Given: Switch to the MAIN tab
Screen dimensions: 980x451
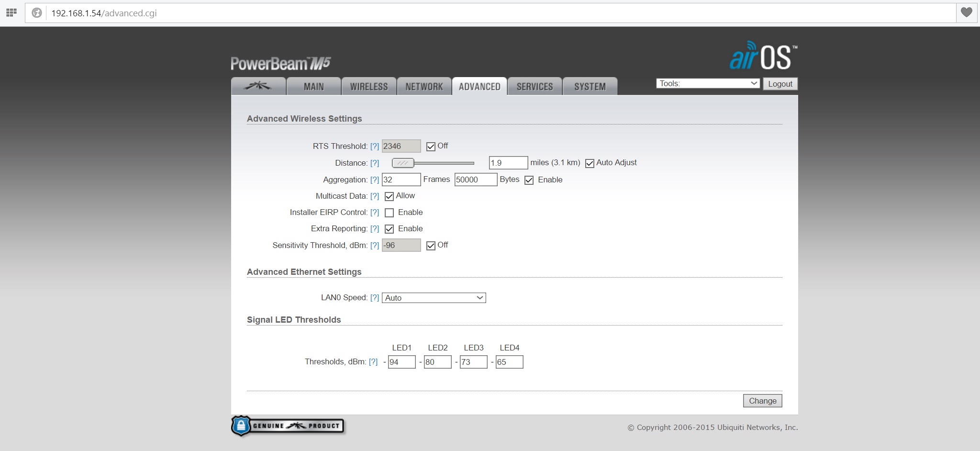Looking at the screenshot, I should pos(313,86).
